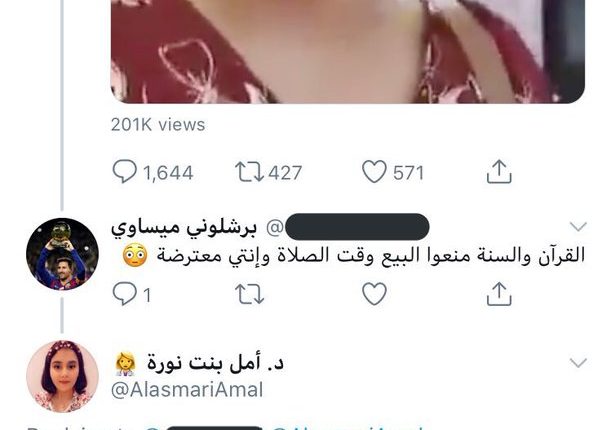Reply to the main video tweet
Viewport: 611px width, 430px height.
coord(125,172)
